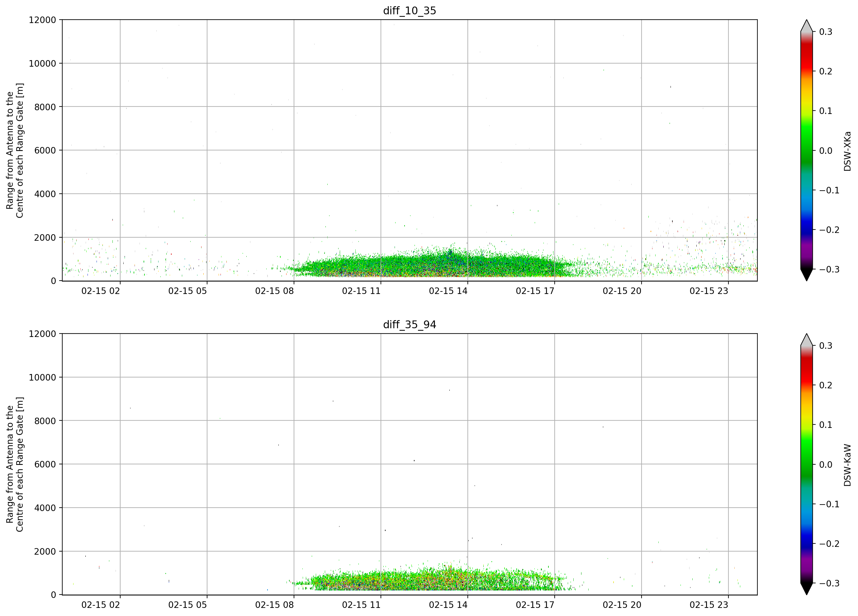
Task: Click the −0.1 tick on DSW-KaW colorbar
Action: click(x=829, y=505)
